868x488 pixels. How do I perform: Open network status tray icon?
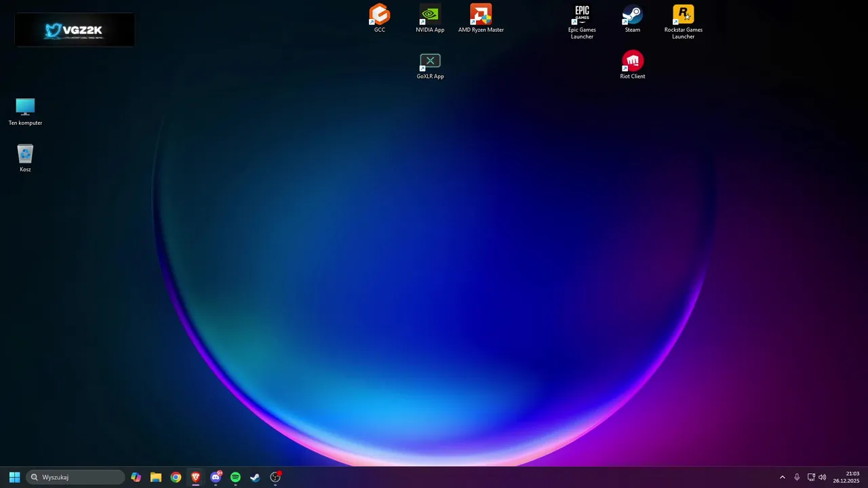click(811, 477)
